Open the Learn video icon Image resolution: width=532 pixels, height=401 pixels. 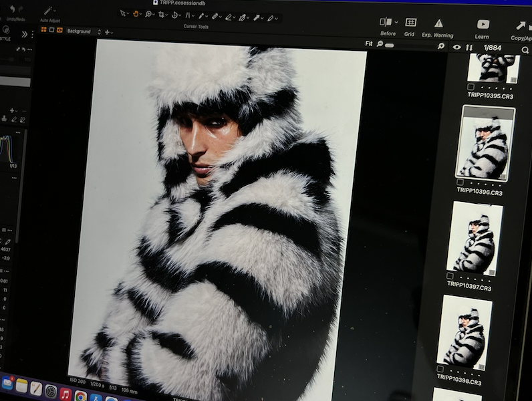(x=483, y=25)
